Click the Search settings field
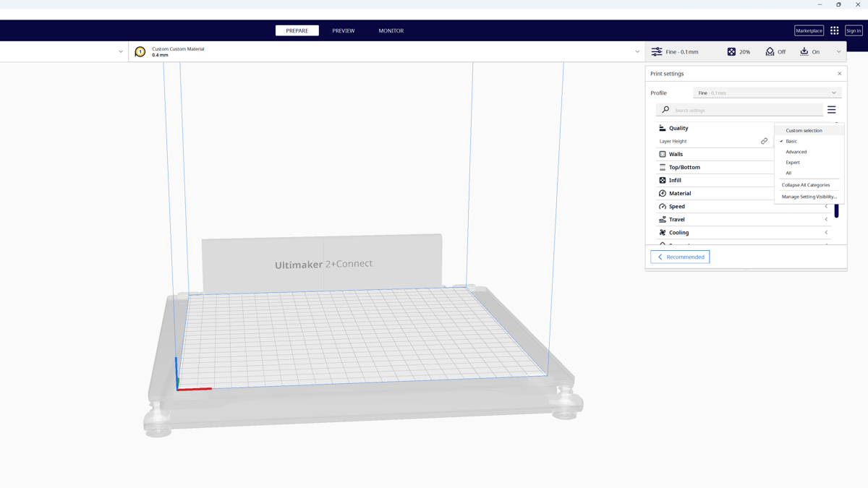Screen dimensions: 868x488 [739, 110]
